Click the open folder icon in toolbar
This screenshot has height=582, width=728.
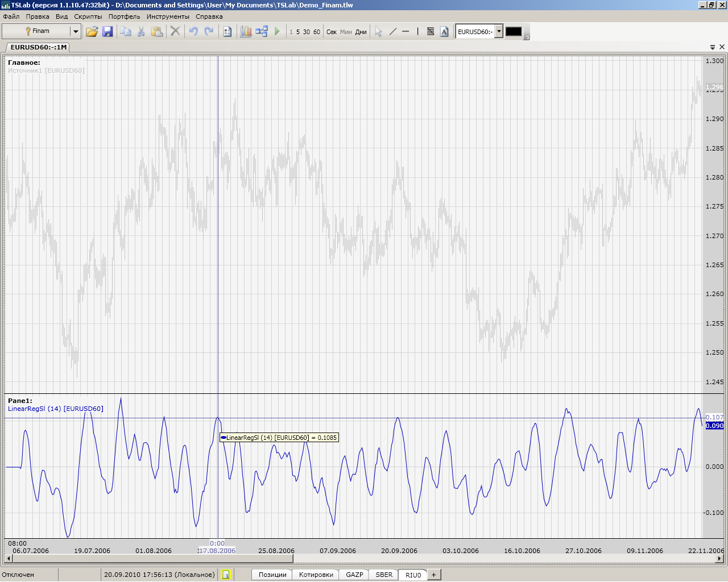point(92,32)
